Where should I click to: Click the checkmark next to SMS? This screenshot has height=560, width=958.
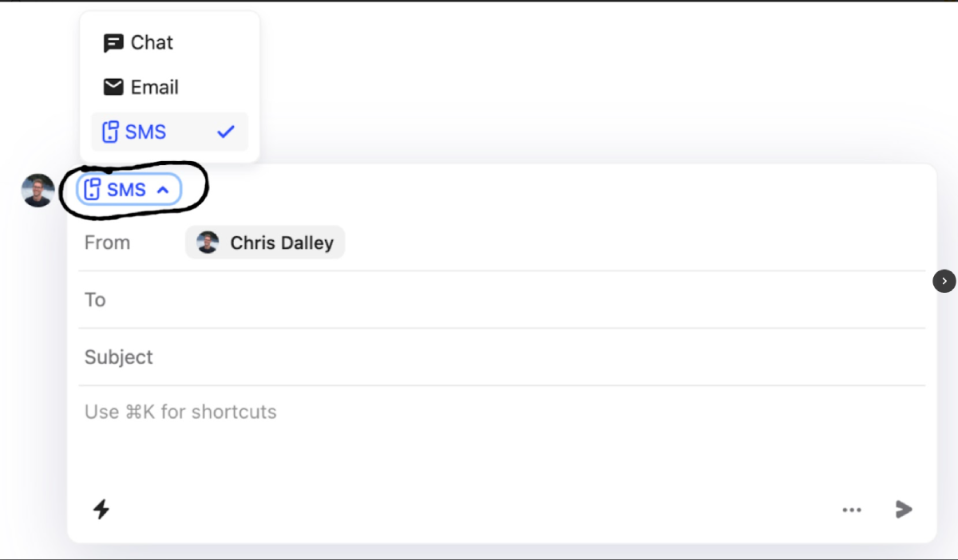click(x=226, y=132)
